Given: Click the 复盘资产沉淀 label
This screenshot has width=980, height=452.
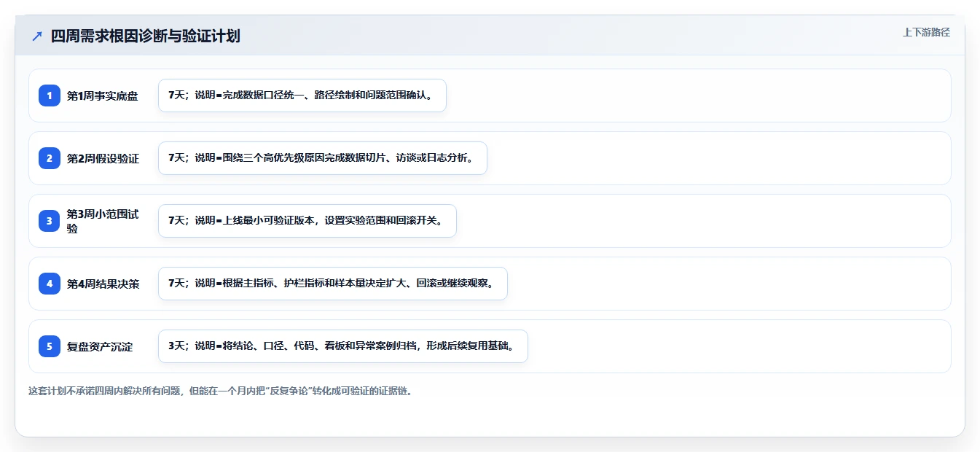Looking at the screenshot, I should click(x=100, y=346).
